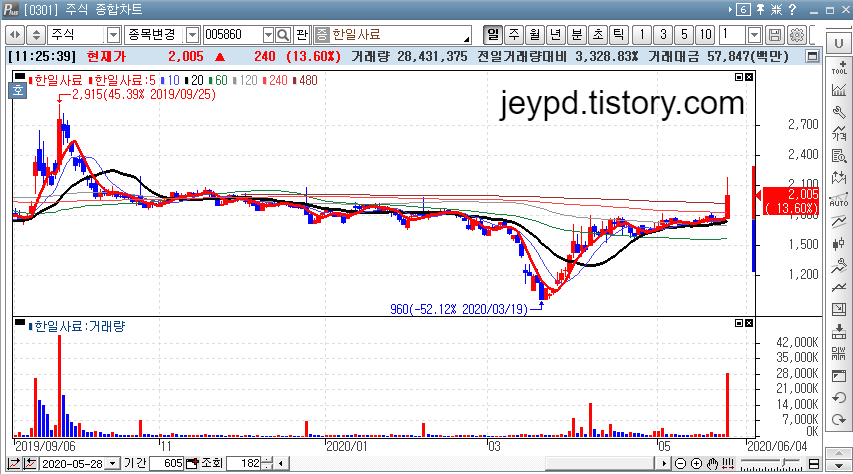The width and height of the screenshot is (853, 474).
Task: Click the 한일사료:거래량 legend label
Action: 80,327
